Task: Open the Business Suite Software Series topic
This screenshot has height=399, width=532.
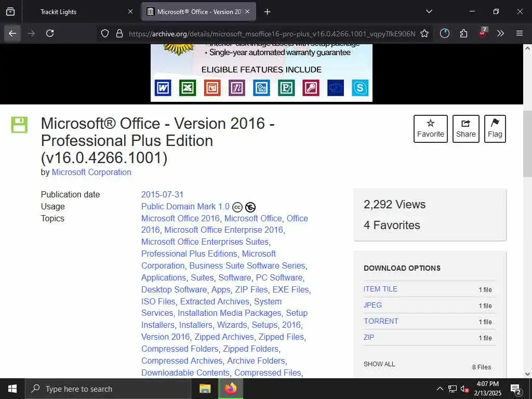Action: click(247, 265)
